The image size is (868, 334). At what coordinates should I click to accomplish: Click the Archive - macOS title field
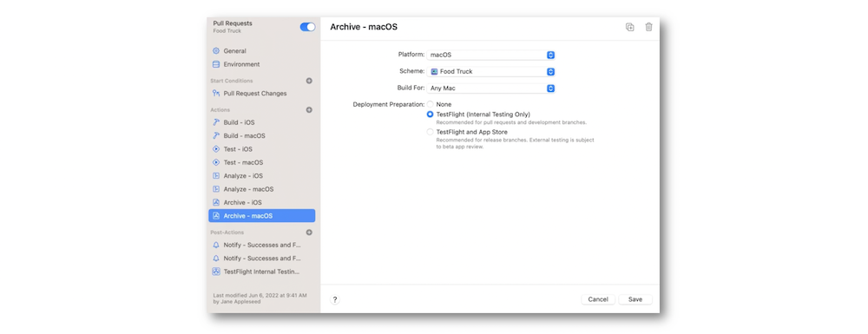364,27
